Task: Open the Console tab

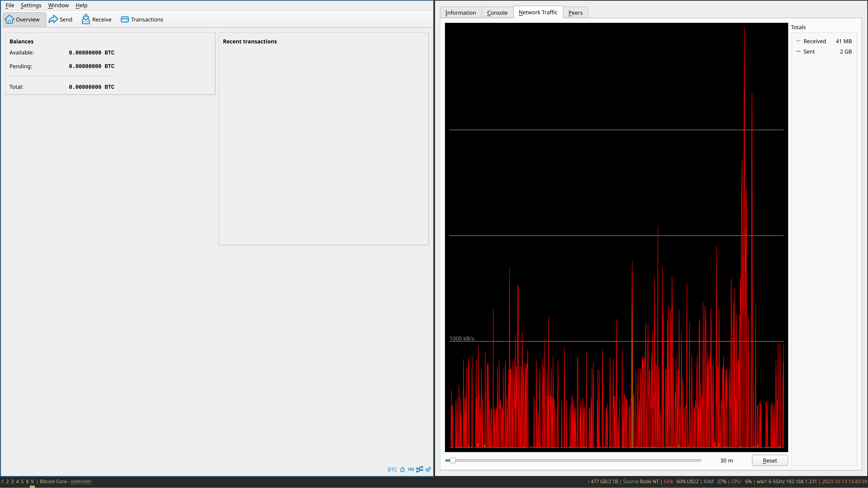Action: point(497,12)
